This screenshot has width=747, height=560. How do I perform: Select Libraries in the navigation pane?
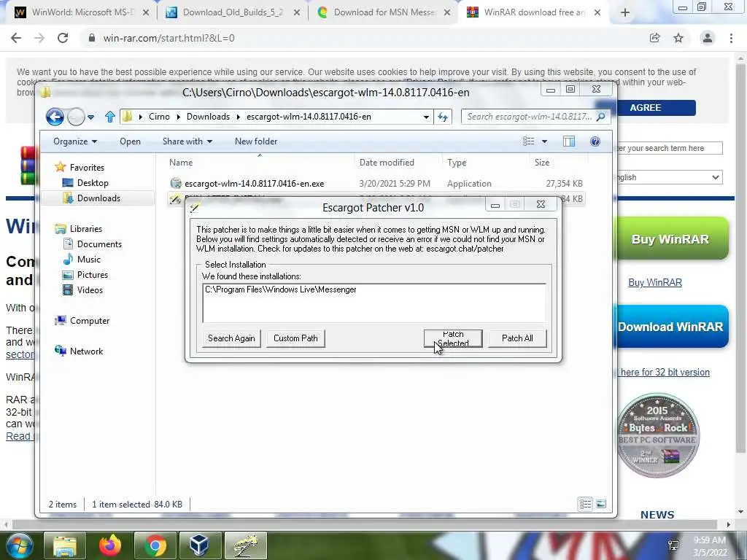coord(79,229)
